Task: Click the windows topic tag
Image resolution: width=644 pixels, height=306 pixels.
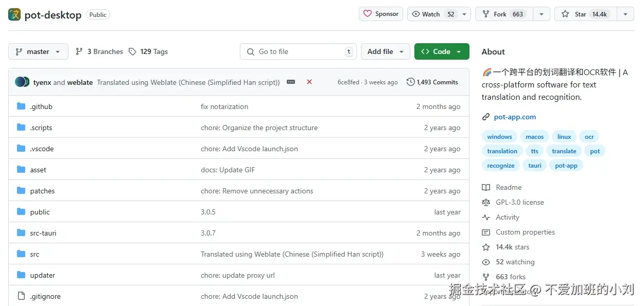Action: tap(499, 137)
